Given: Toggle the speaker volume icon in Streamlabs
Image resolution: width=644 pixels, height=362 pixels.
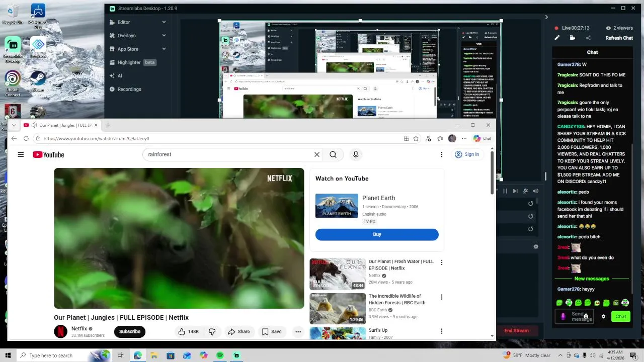Looking at the screenshot, I should (x=536, y=191).
